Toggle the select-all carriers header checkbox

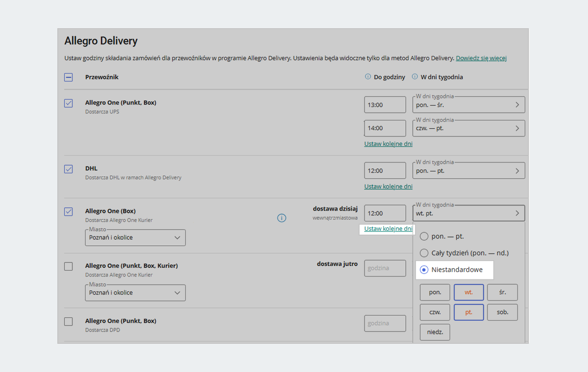[x=69, y=77]
